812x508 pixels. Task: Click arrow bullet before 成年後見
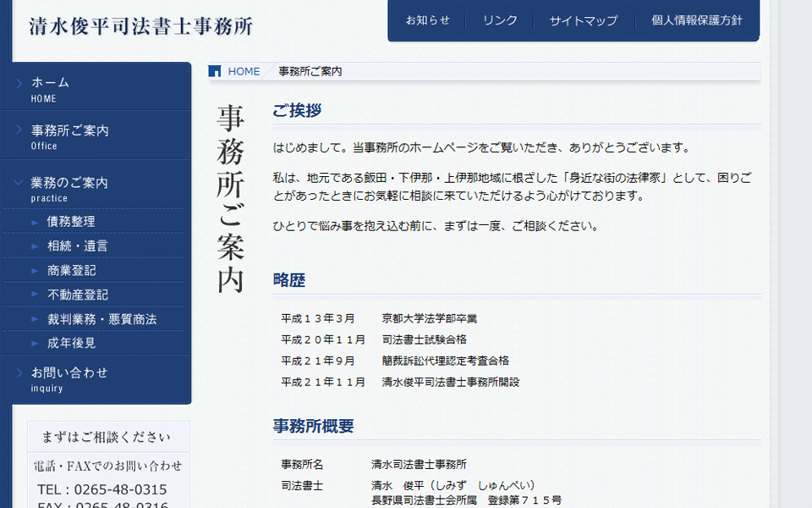click(35, 343)
